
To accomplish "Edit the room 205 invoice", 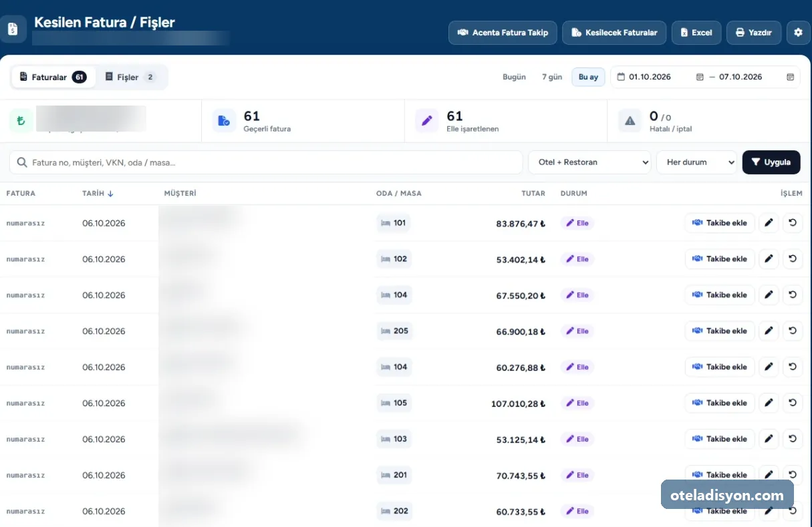I will (x=769, y=331).
